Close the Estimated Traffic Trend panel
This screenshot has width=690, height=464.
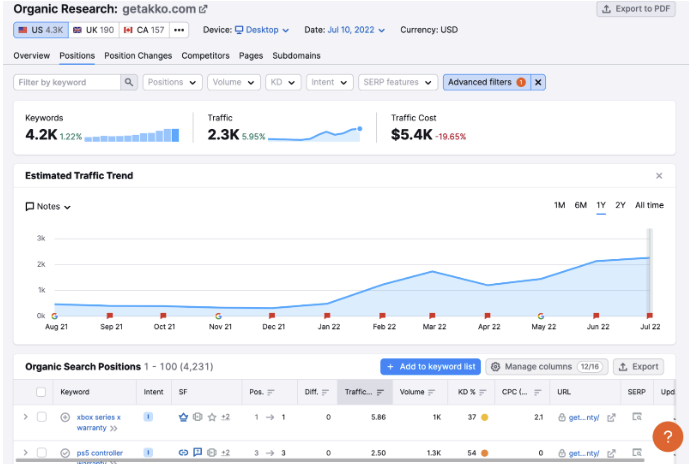click(x=658, y=176)
